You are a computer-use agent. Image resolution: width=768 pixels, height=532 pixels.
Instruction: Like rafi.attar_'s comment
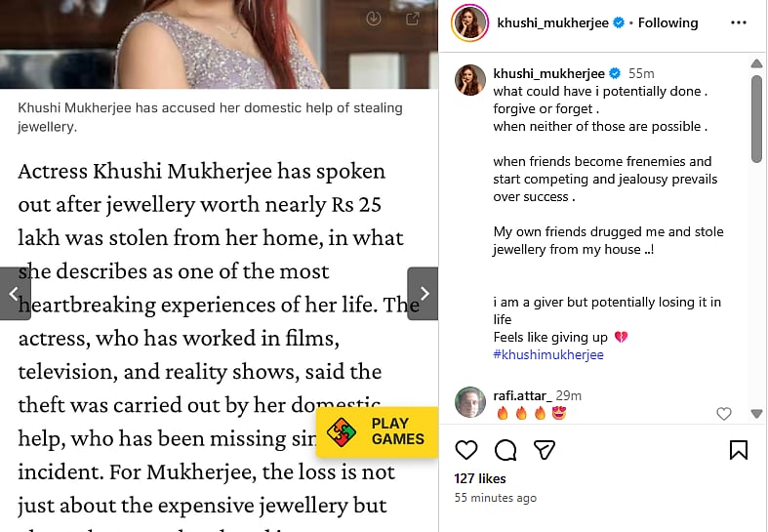point(724,414)
